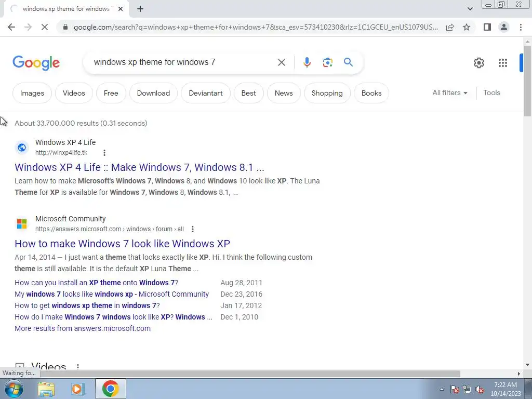532x399 pixels.
Task: Expand the All filters dropdown
Action: (x=449, y=92)
